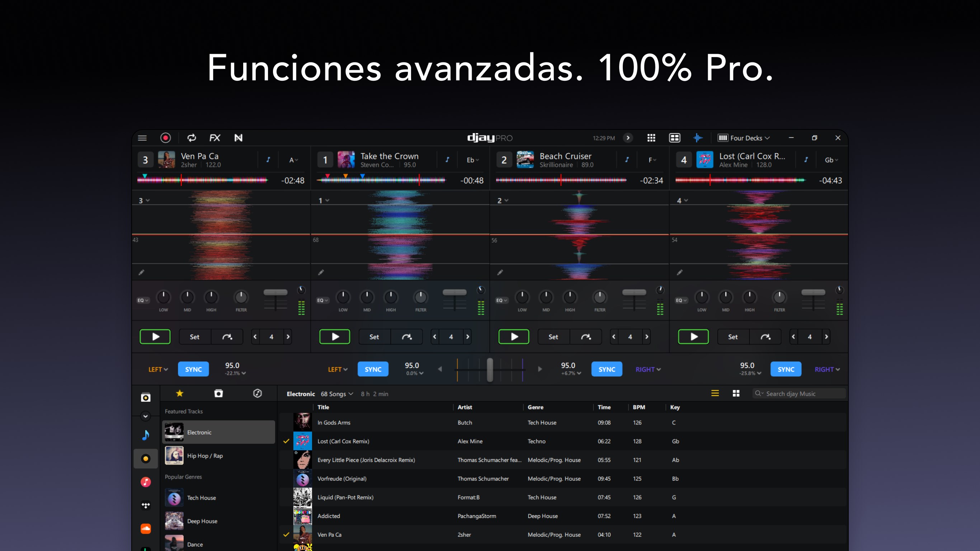This screenshot has height=551, width=980.
Task: Click deck 3 volume fader
Action: coord(275,292)
